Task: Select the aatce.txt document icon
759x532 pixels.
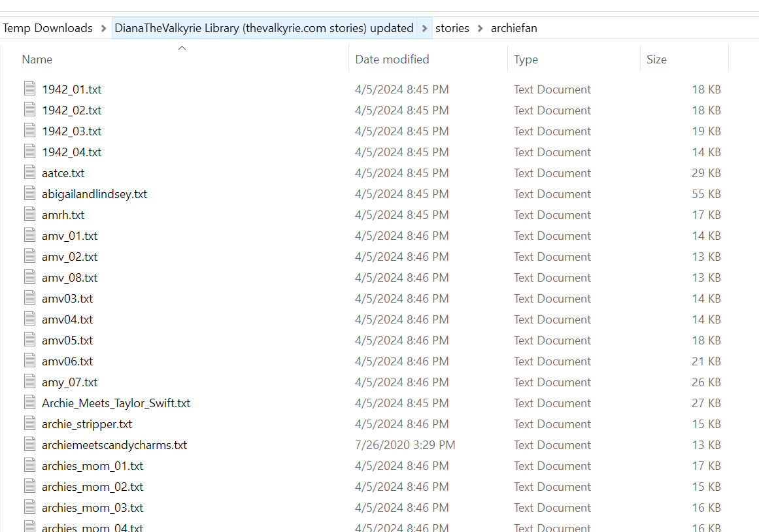Action: [x=29, y=173]
